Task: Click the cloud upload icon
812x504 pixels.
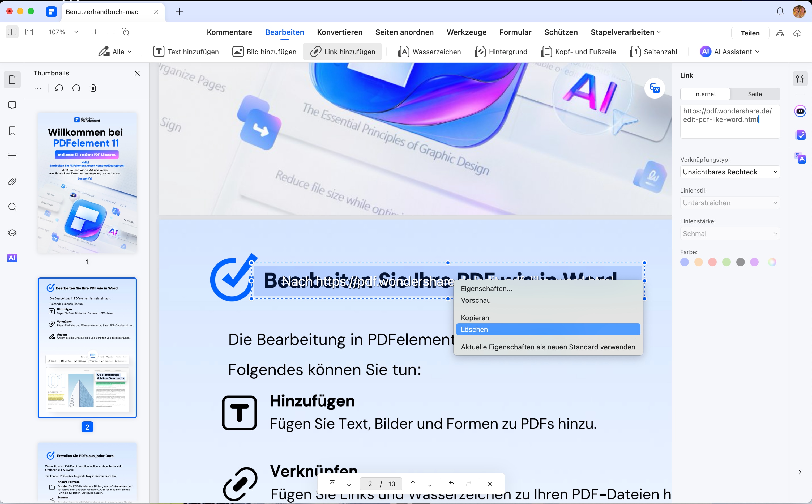Action: point(797,33)
